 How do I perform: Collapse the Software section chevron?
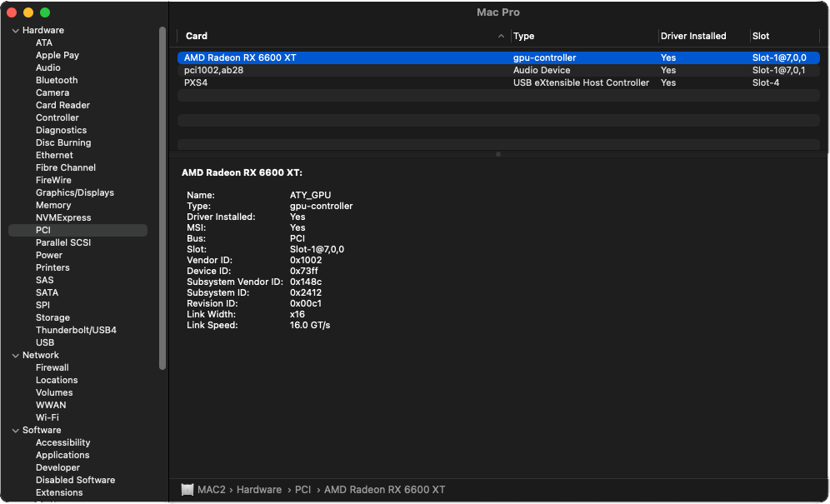[15, 431]
